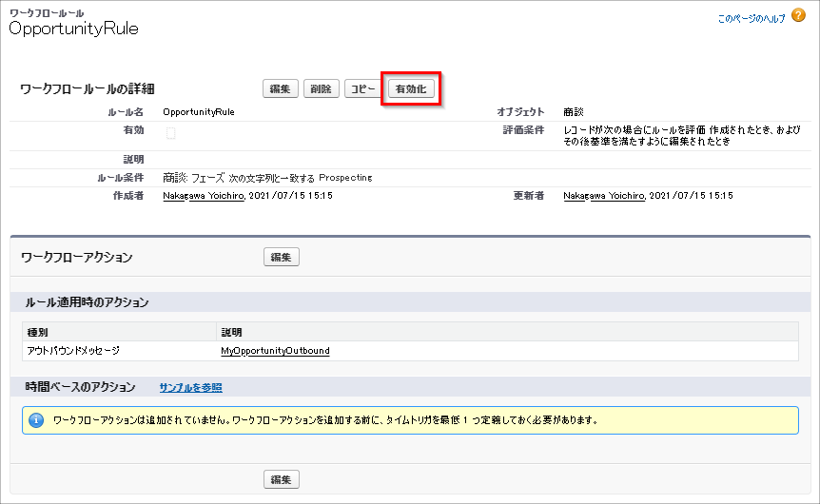
Task: Click the OpportunityRule page title
Action: click(x=74, y=29)
